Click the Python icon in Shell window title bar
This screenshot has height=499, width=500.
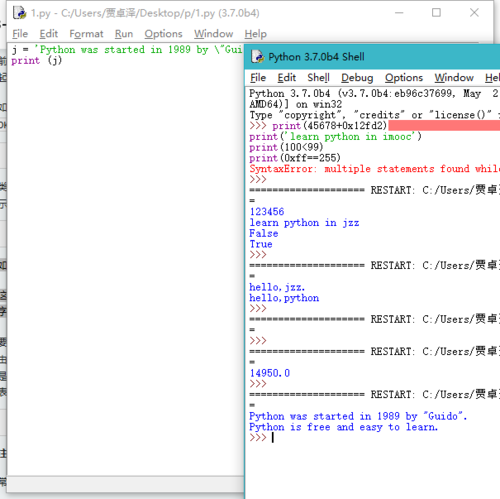257,57
